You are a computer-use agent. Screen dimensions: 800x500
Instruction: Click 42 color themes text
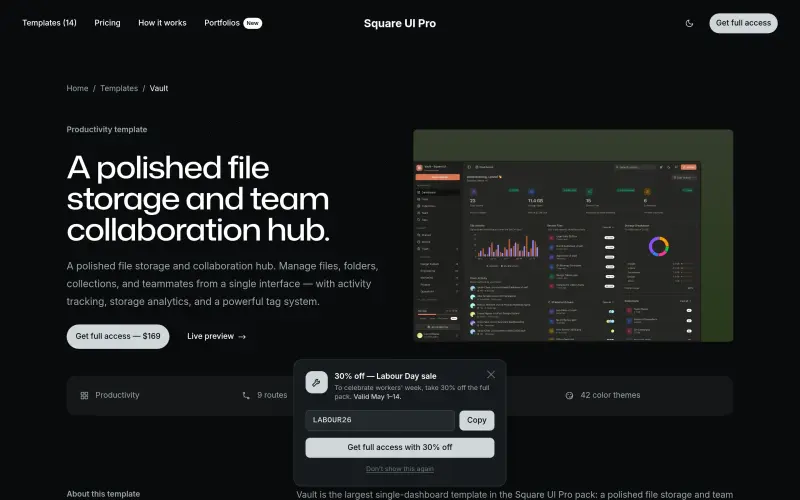(610, 395)
